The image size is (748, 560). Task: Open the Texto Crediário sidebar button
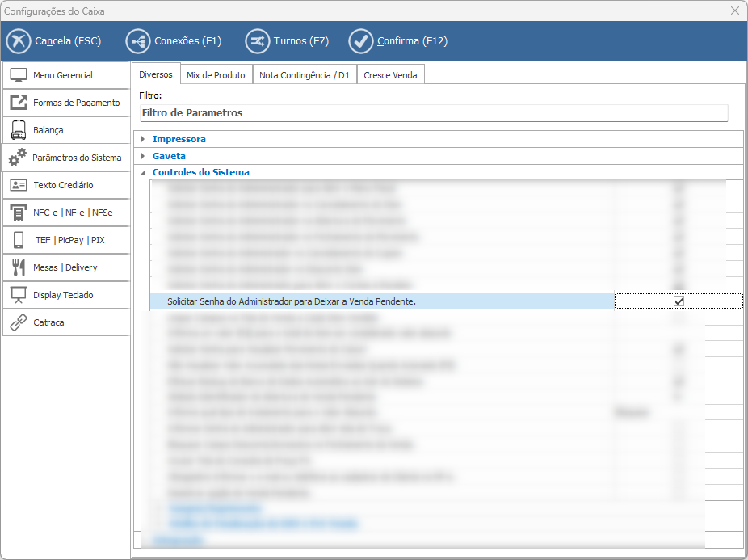click(66, 185)
